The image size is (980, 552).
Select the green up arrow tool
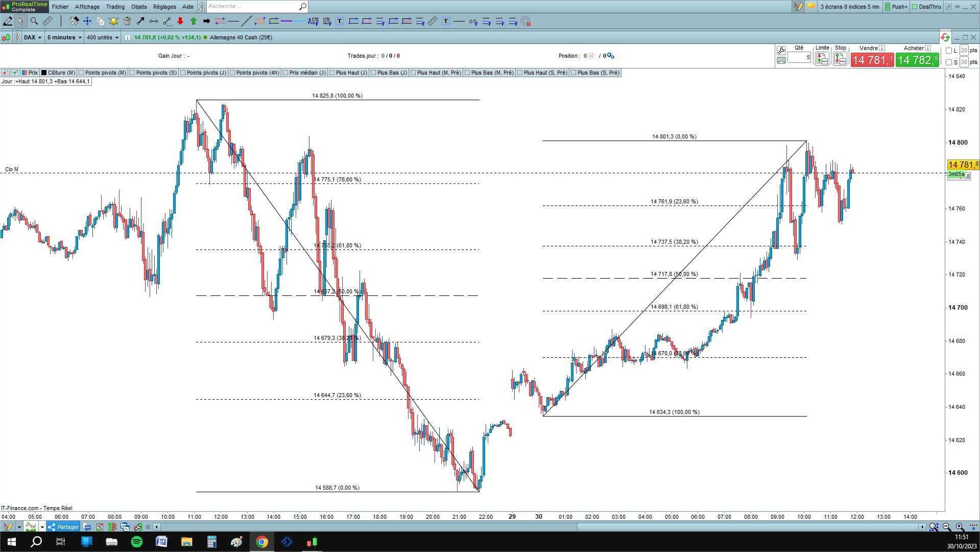coord(194,21)
